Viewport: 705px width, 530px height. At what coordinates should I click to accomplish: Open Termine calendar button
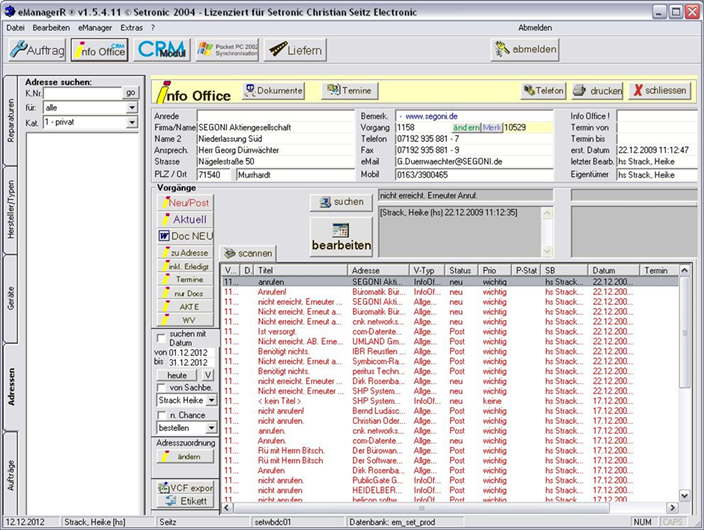(x=349, y=91)
